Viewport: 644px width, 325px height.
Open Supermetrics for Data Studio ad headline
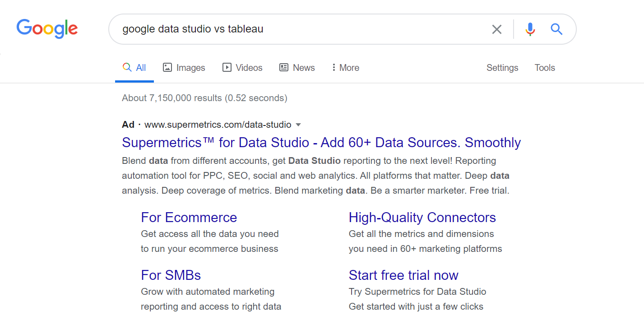(321, 143)
